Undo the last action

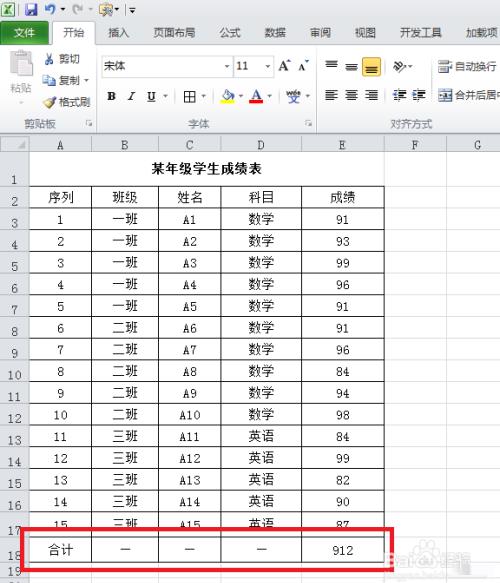click(x=50, y=9)
